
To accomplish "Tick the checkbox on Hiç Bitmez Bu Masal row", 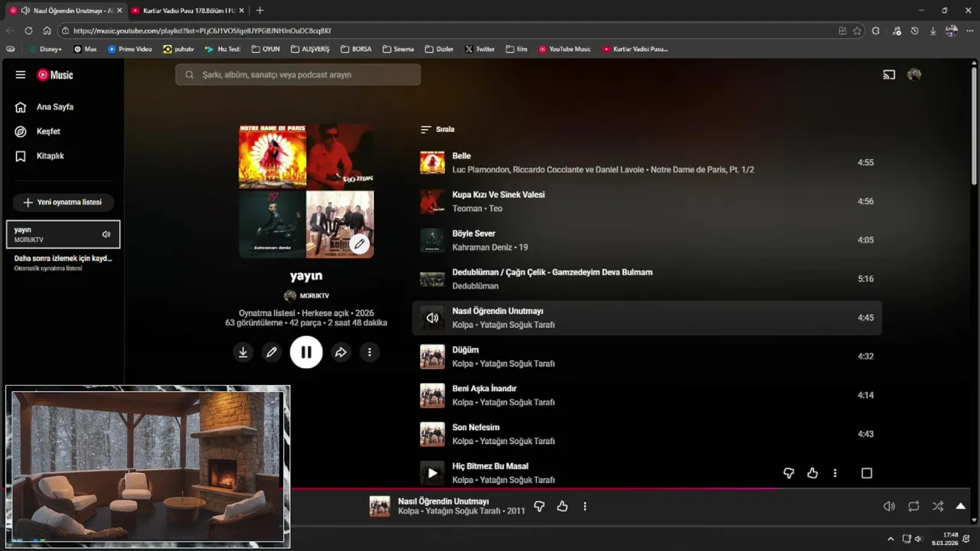I will [867, 473].
